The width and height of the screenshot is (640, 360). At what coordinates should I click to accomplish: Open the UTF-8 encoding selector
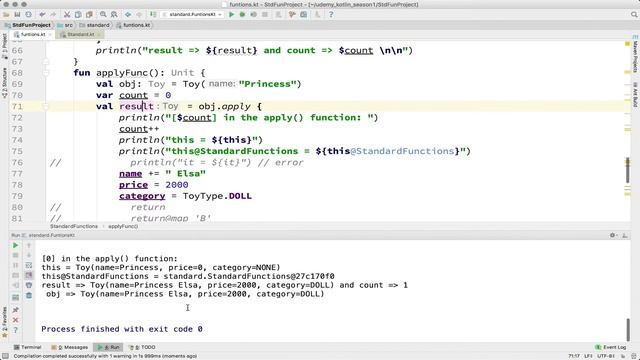(x=606, y=356)
